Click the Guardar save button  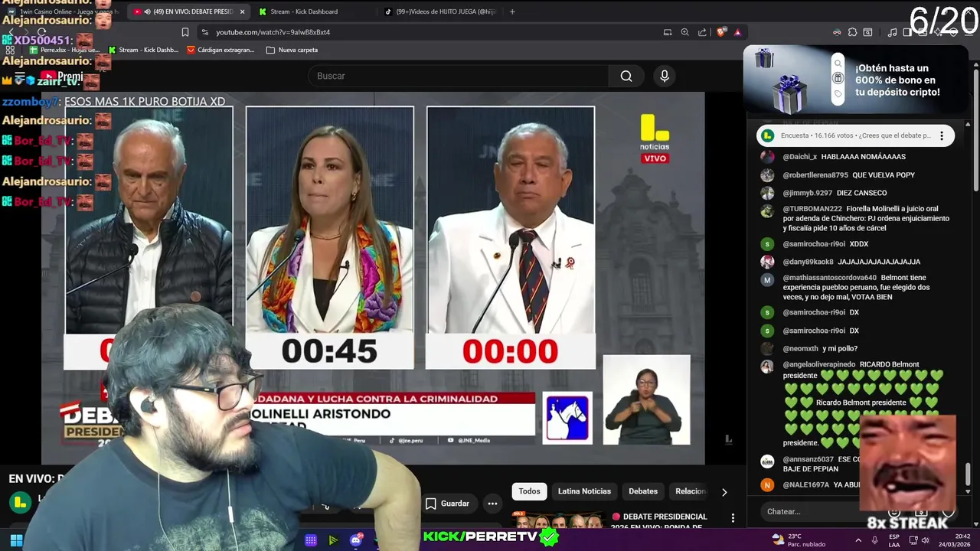point(447,504)
